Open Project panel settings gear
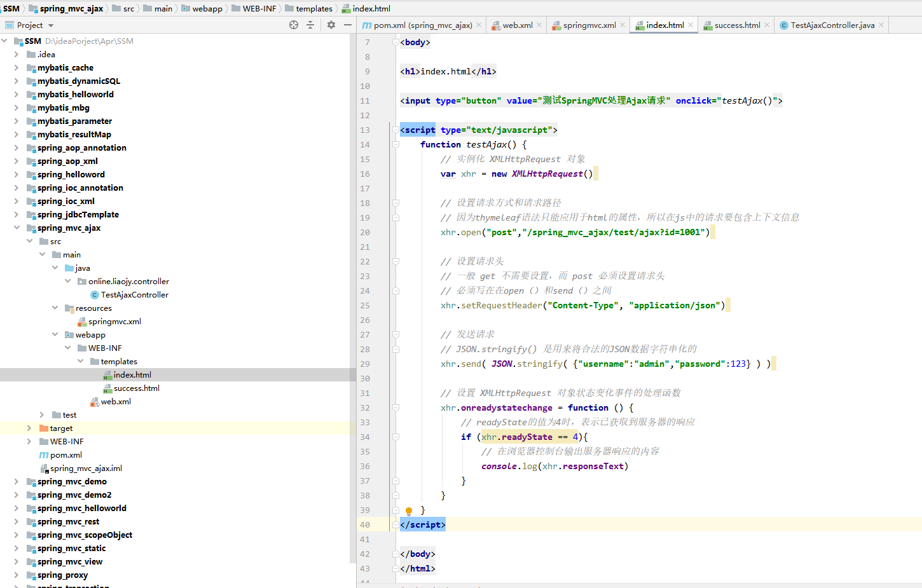Viewport: 922px width, 588px height. [x=331, y=25]
